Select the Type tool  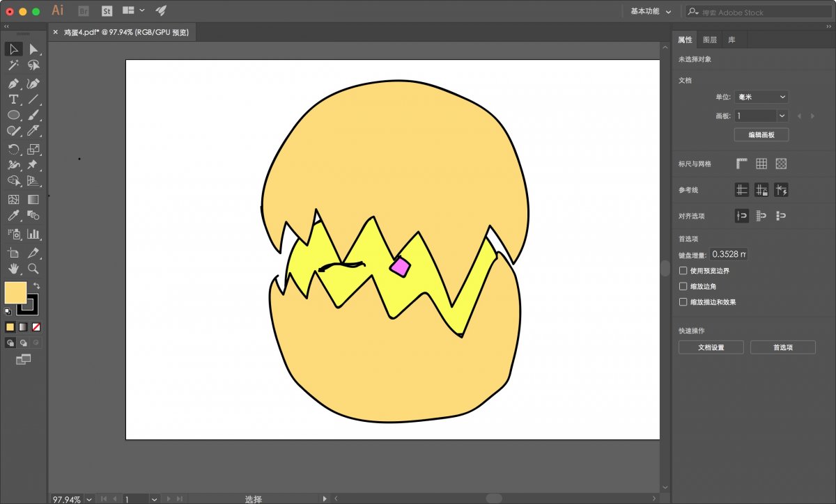(x=13, y=100)
